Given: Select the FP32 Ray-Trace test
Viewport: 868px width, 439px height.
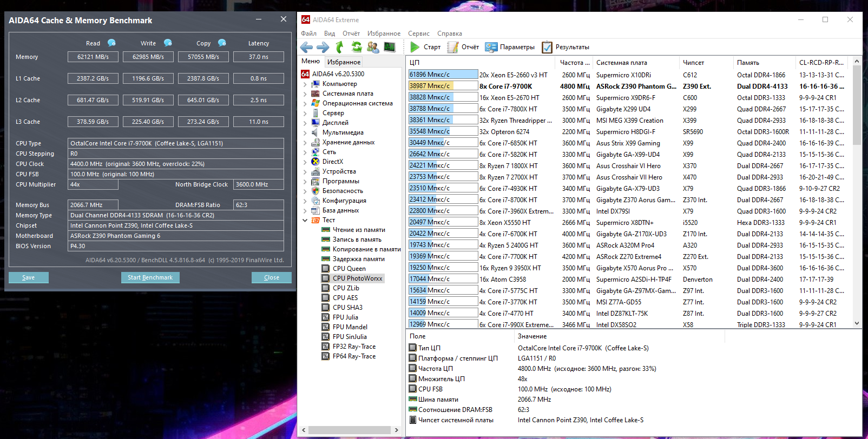Looking at the screenshot, I should [x=354, y=347].
